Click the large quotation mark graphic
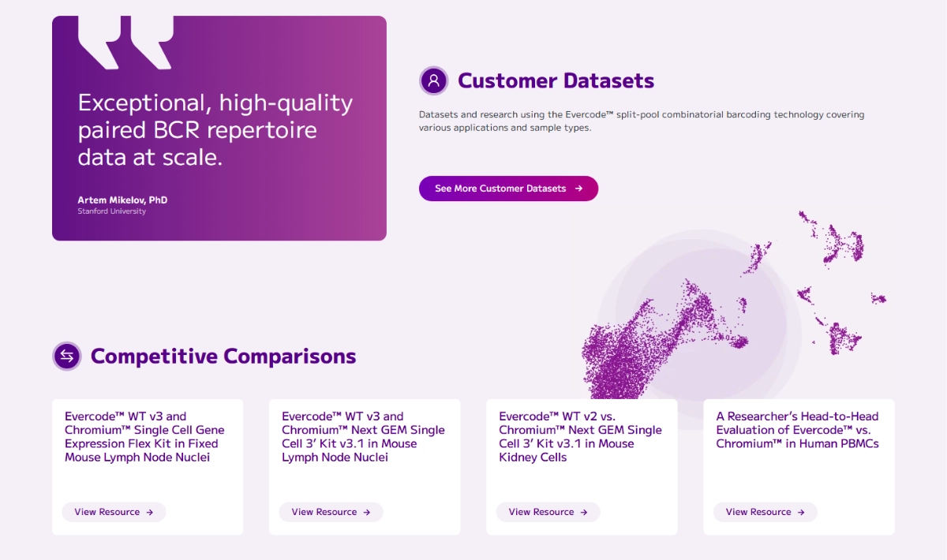This screenshot has height=560, width=947. tap(125, 43)
